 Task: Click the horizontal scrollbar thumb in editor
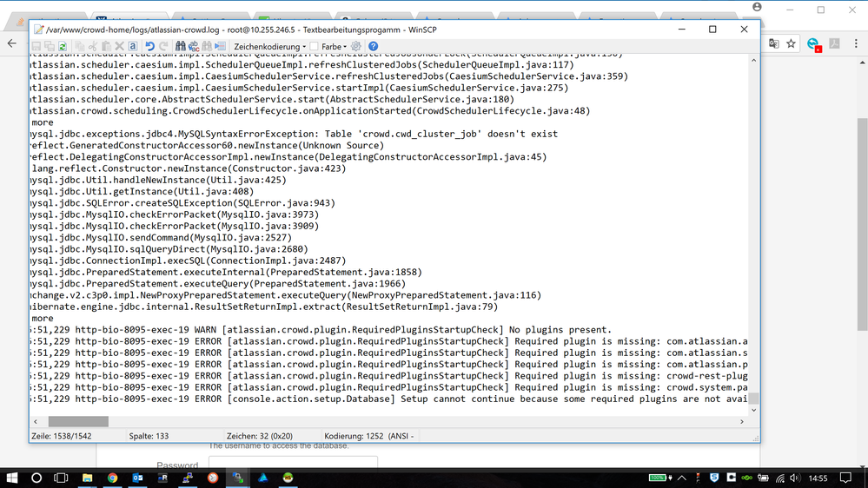(78, 422)
